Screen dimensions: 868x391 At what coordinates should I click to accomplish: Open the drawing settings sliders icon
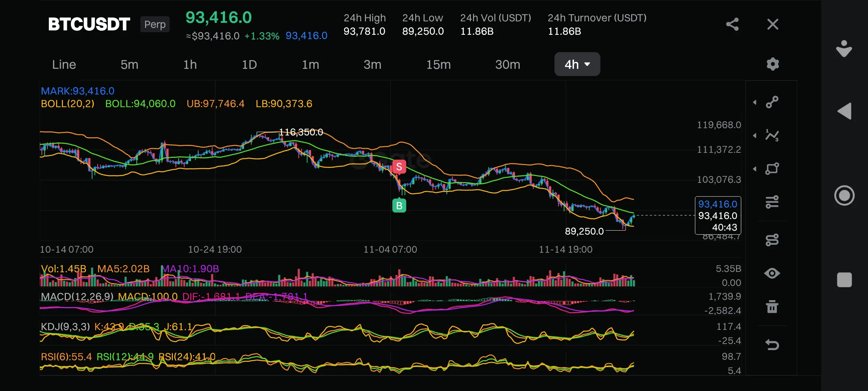click(772, 202)
